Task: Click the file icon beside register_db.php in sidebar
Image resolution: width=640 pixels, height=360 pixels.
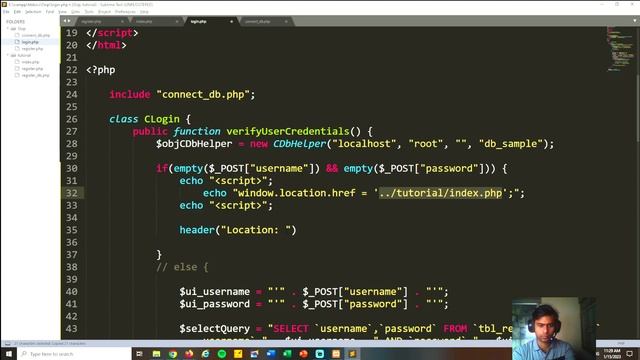Action: [17, 75]
